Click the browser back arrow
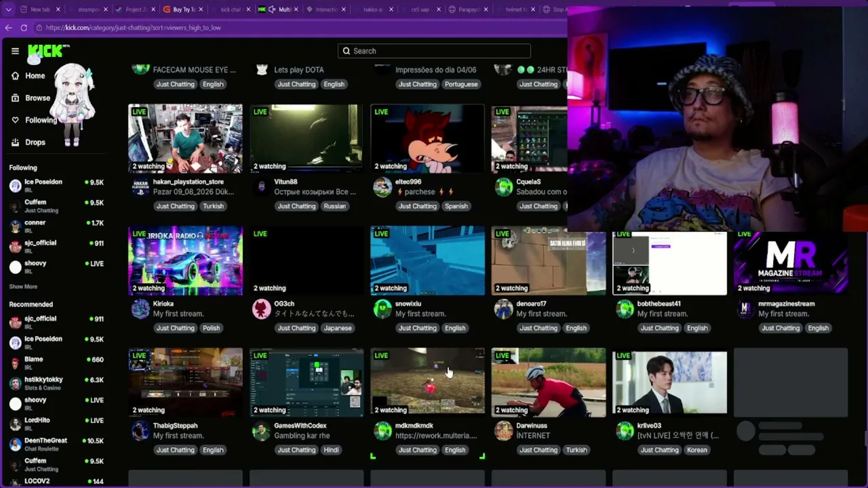The width and height of the screenshot is (868, 488). click(x=8, y=28)
